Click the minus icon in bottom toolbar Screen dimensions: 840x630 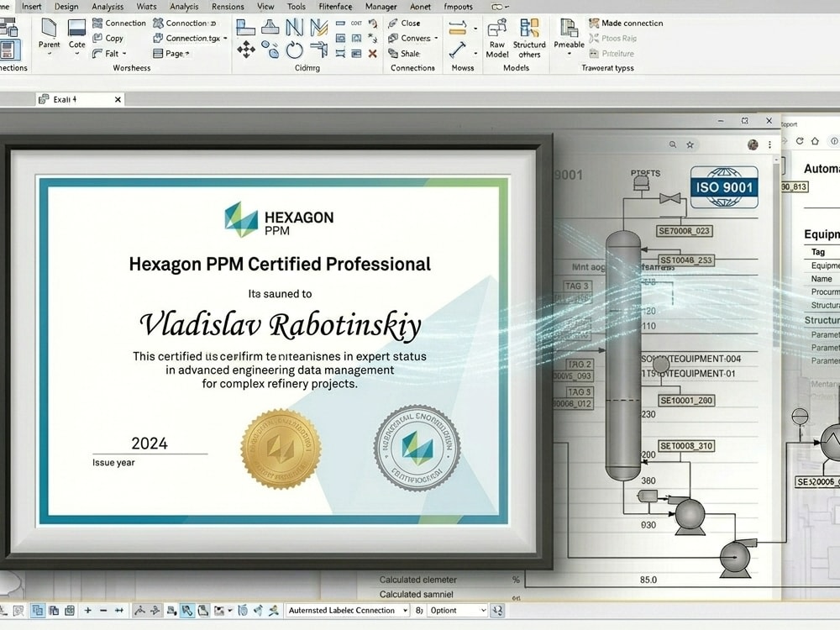pyautogui.click(x=103, y=610)
